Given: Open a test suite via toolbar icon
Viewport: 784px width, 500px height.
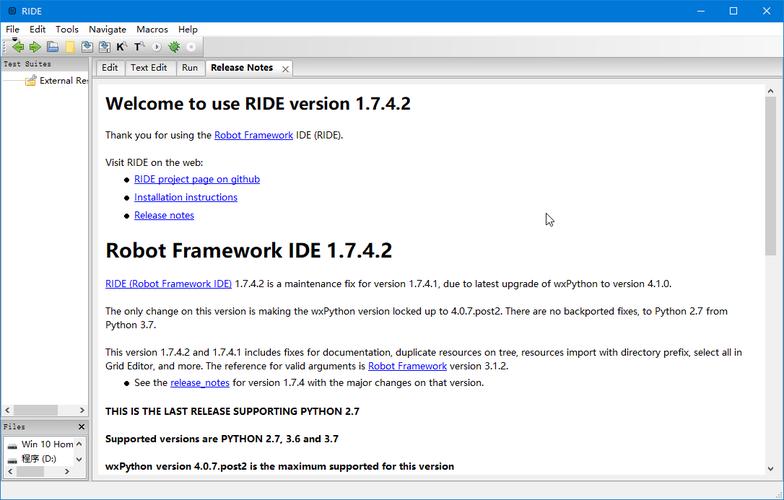Looking at the screenshot, I should [53, 47].
